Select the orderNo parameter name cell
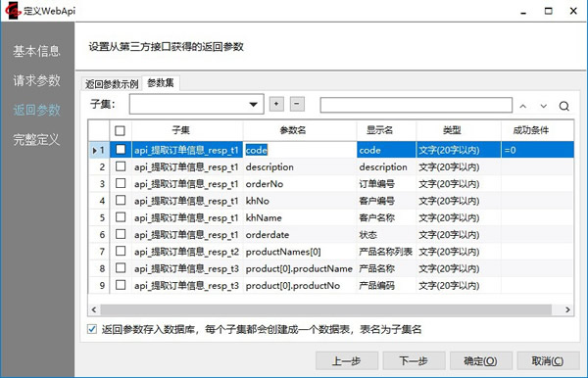The width and height of the screenshot is (588, 378). tap(300, 183)
